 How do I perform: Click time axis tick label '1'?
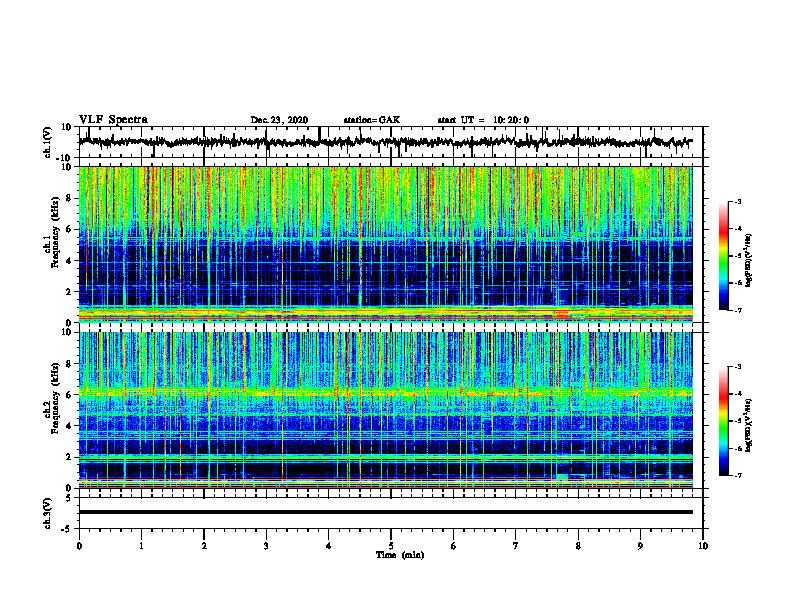pyautogui.click(x=141, y=546)
